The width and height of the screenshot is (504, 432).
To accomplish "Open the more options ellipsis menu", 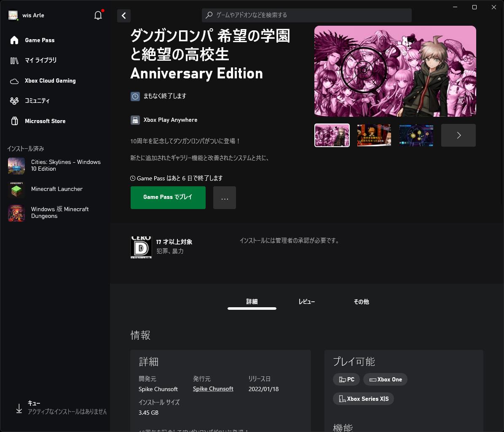I will pos(224,197).
